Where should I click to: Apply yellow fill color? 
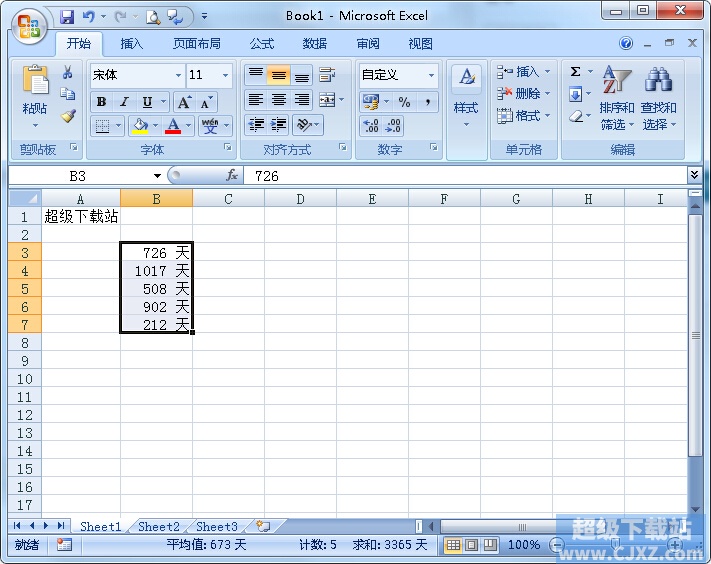click(x=140, y=125)
